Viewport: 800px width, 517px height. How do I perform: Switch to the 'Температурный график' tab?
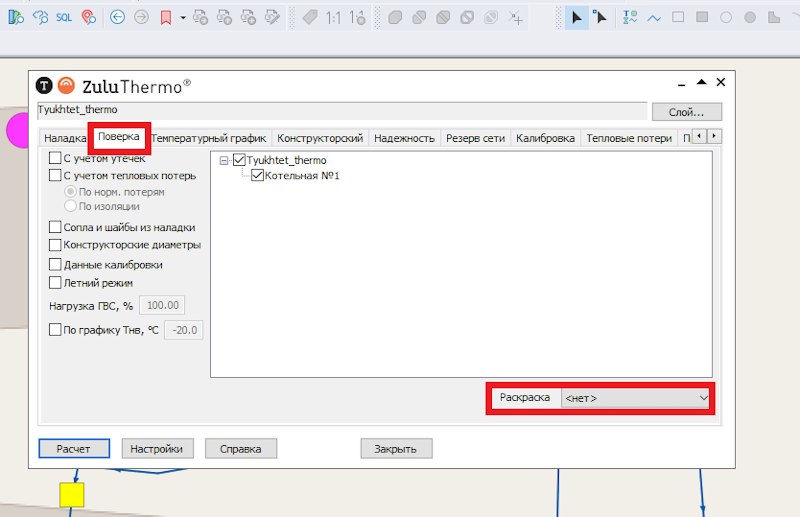pos(208,138)
